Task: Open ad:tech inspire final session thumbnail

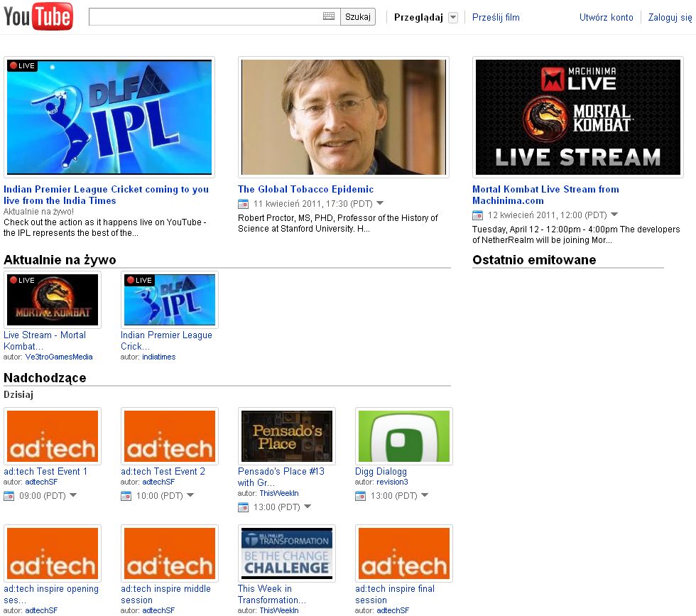Action: 404,553
